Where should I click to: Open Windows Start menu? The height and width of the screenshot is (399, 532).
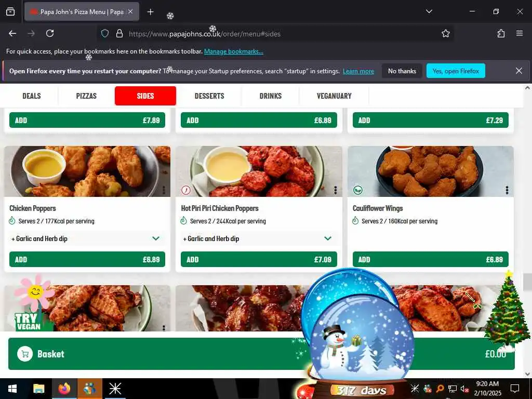(x=12, y=389)
